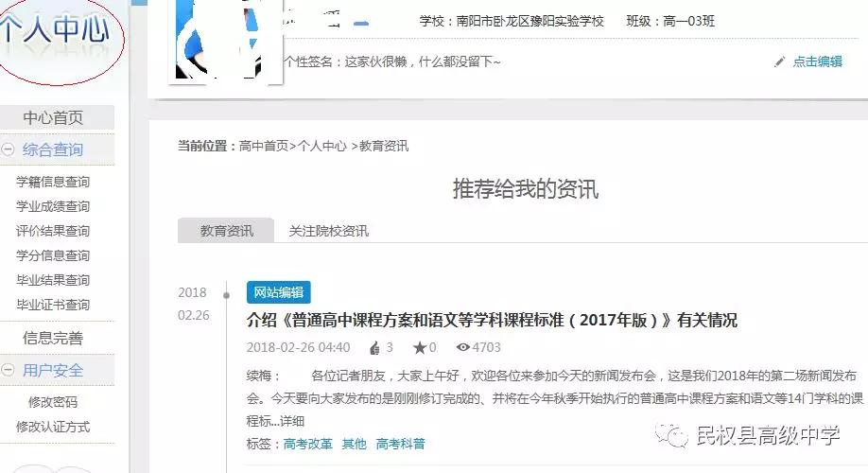Viewport: 868px width, 473px height.
Task: Click 修改密码 under user security
Action: click(53, 402)
